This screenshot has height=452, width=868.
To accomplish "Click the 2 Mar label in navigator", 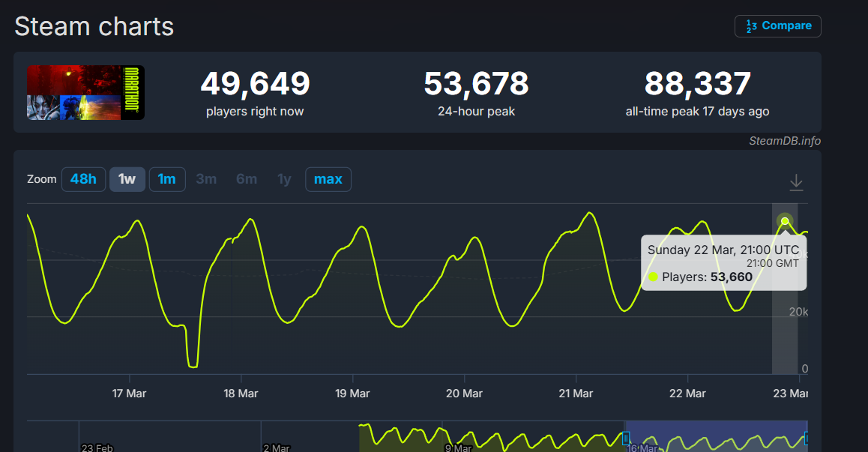I will click(x=277, y=448).
